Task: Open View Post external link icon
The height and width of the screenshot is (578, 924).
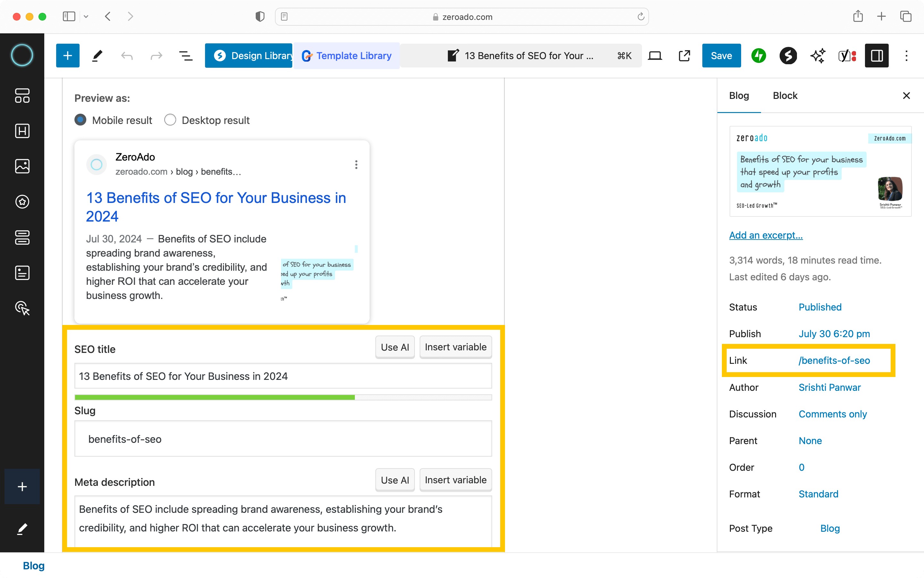Action: click(x=684, y=56)
